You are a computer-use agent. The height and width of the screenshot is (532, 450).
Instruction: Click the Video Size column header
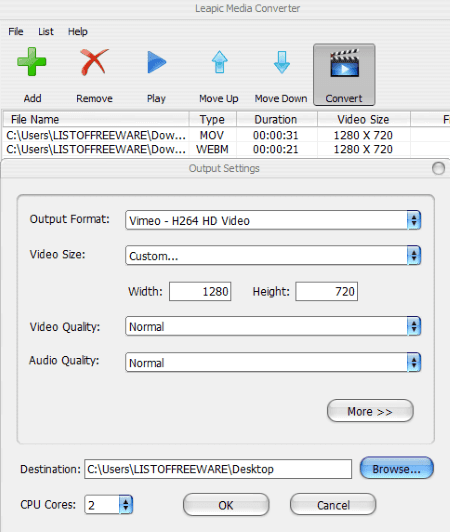[363, 119]
